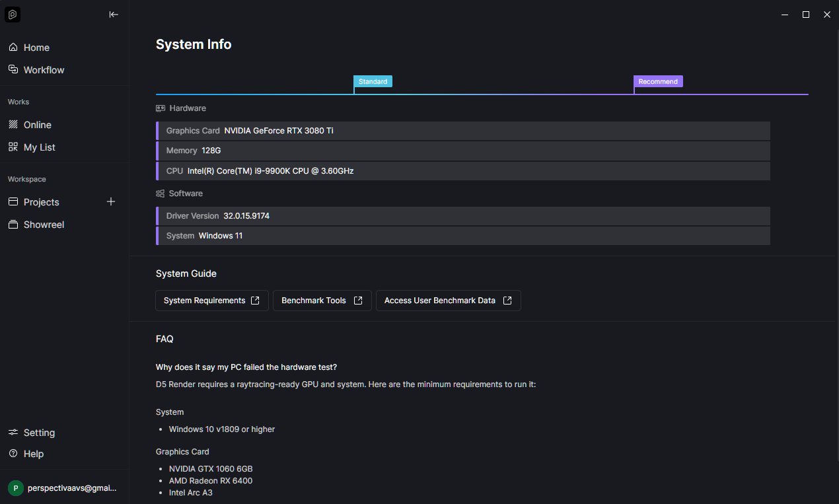Select the Graphics Card hardware row
This screenshot has height=504, width=839.
point(462,131)
